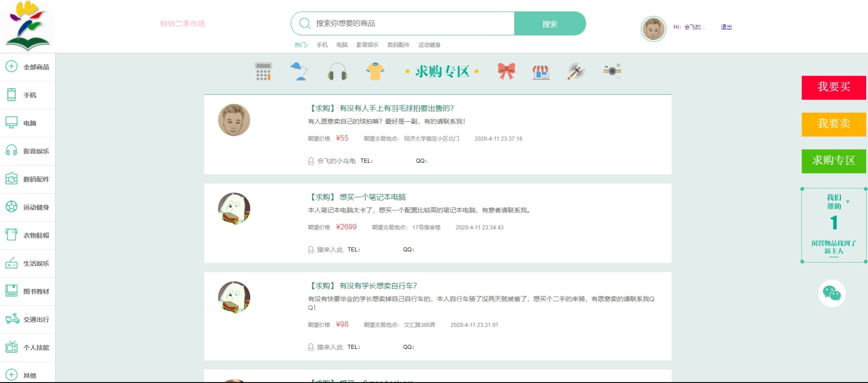Image resolution: width=868 pixels, height=383 pixels.
Task: Click hot keyword 数码配件 under search bar
Action: (x=398, y=45)
